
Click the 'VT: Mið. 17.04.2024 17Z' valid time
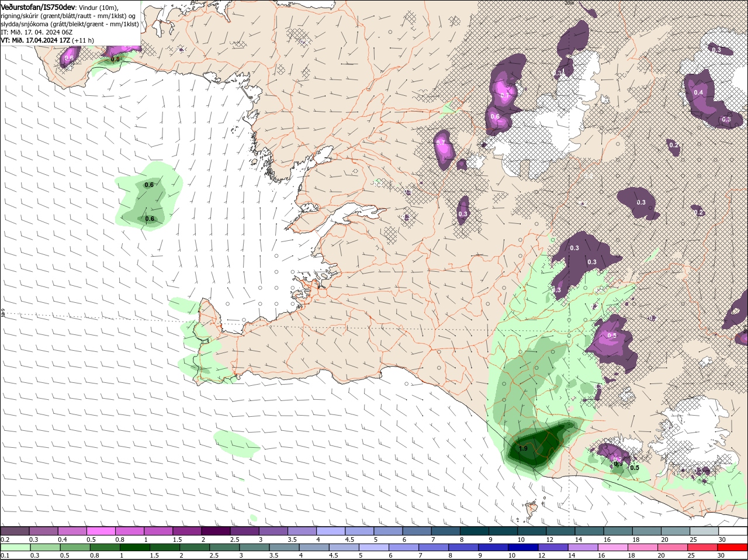[x=36, y=40]
